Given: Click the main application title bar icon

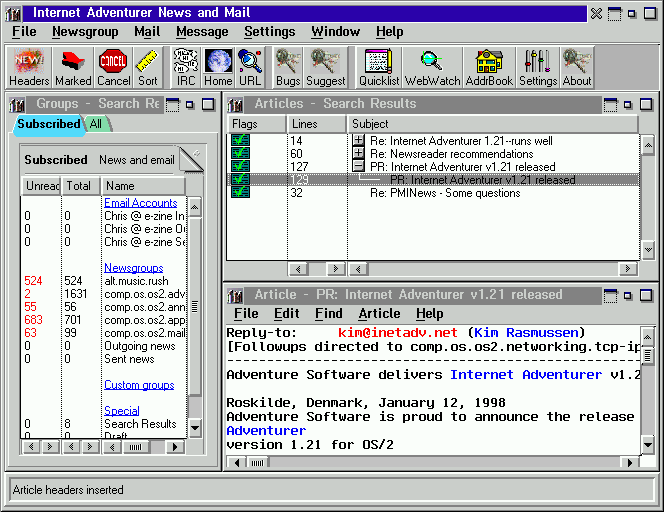Looking at the screenshot, I should (13, 14).
